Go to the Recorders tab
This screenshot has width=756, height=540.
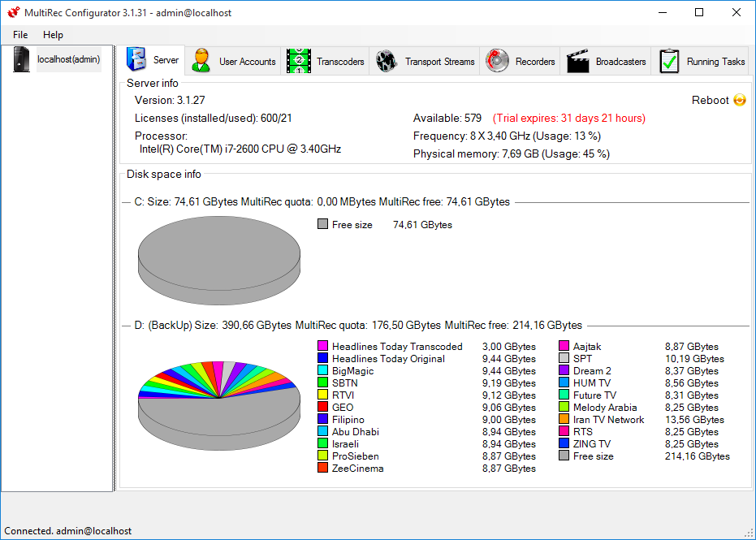(x=521, y=61)
